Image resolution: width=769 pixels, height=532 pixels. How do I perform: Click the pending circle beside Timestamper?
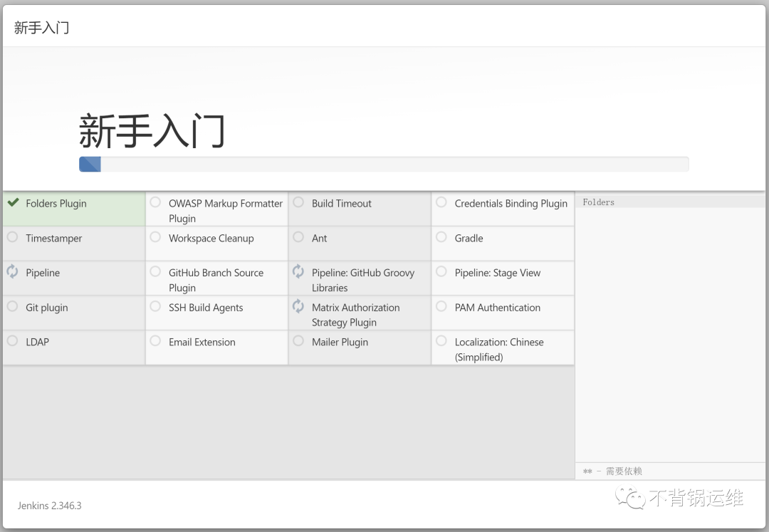pyautogui.click(x=12, y=237)
